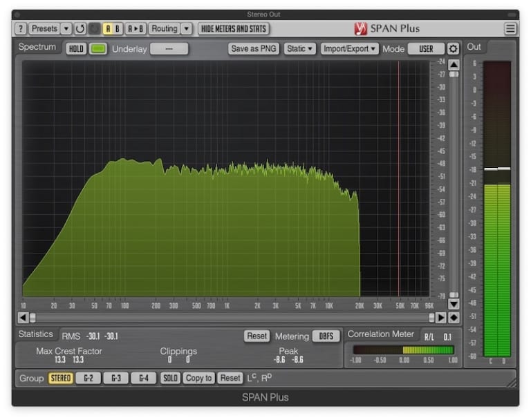Viewport: 531px width, 420px height.
Task: Click the vertical scroll up arrow
Action: click(x=454, y=65)
